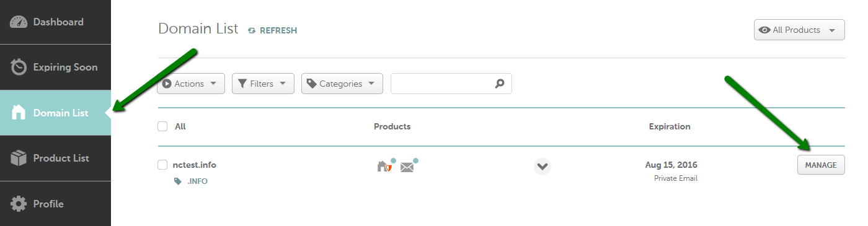The image size is (868, 226).
Task: Open the Actions dropdown
Action: (x=191, y=84)
